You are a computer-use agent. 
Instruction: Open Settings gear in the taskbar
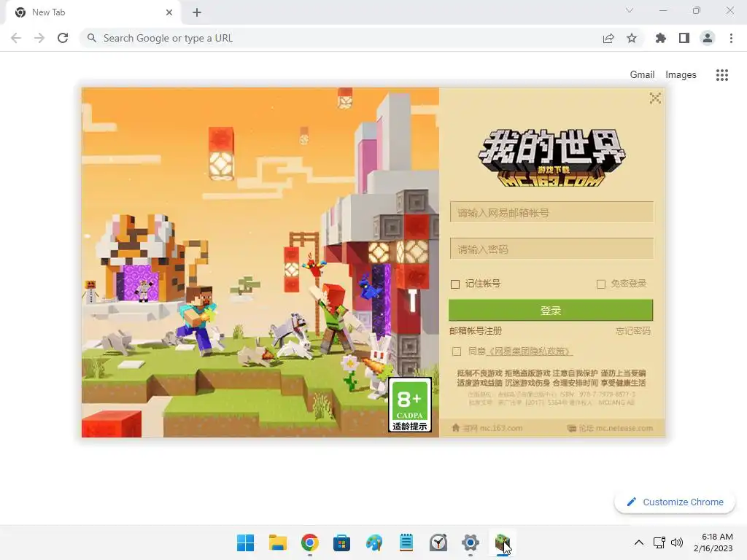[x=471, y=542]
